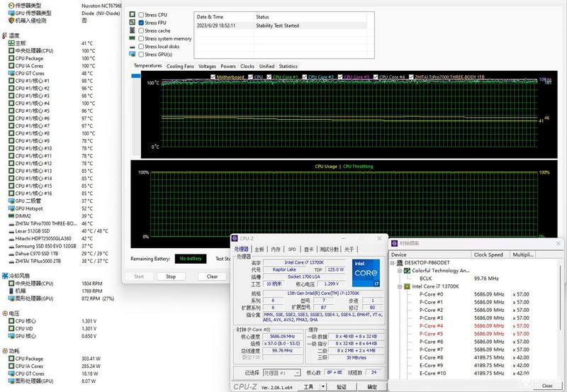Click the Intel Core i7 13700K chip icon

407,286
